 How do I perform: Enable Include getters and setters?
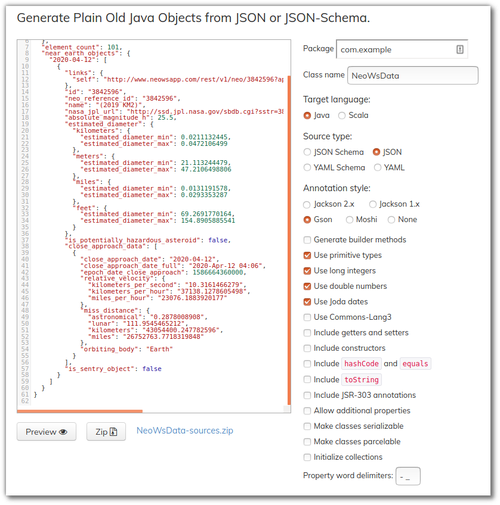(307, 333)
